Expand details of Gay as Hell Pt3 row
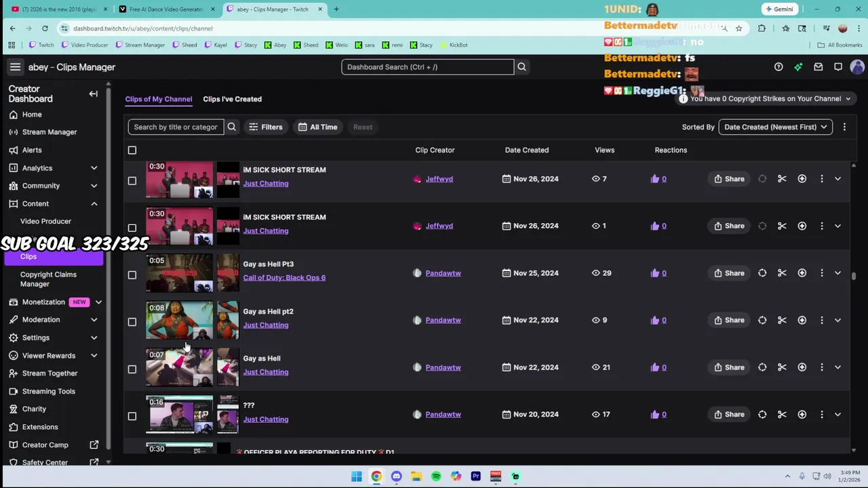Screen dimensions: 868x488 coord(837,273)
